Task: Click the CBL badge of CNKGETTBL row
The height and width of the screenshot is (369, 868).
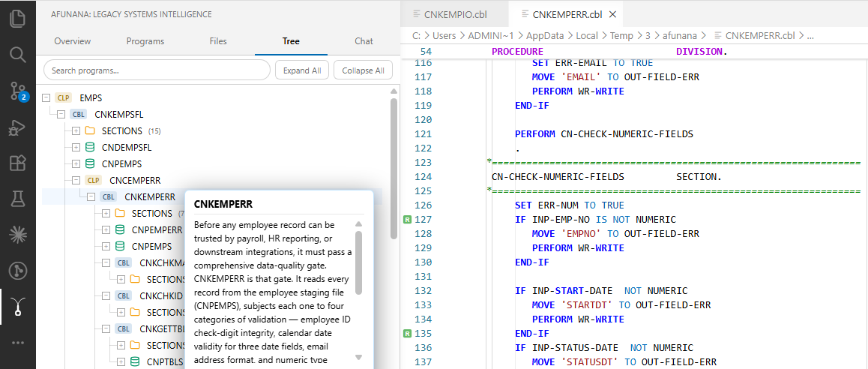Action: (124, 328)
